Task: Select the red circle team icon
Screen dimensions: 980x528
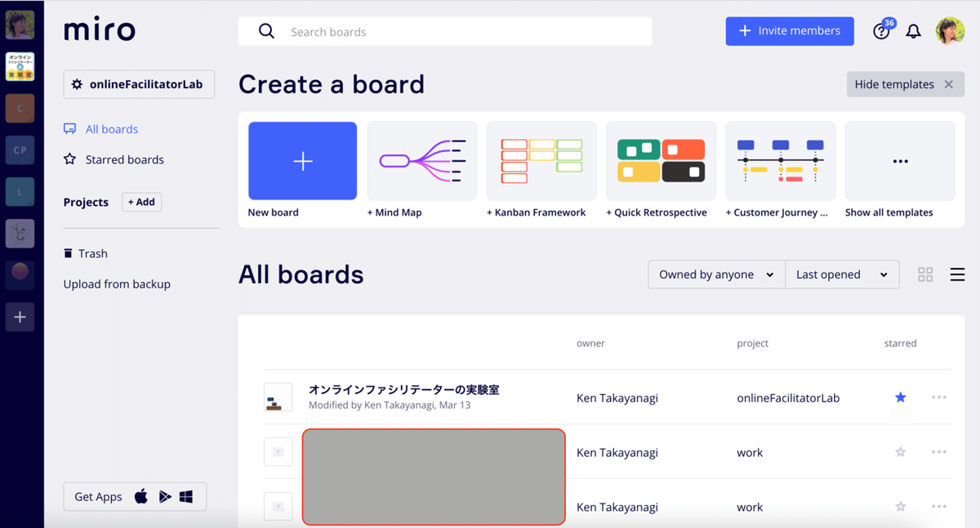Action: (20, 274)
